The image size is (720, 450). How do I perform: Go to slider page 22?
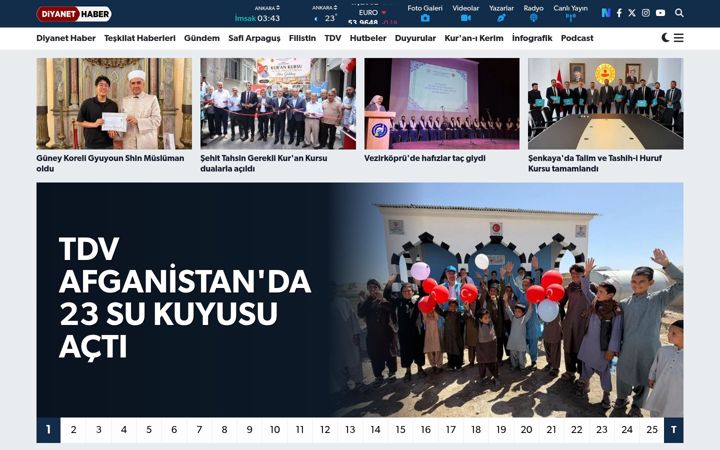pyautogui.click(x=576, y=430)
